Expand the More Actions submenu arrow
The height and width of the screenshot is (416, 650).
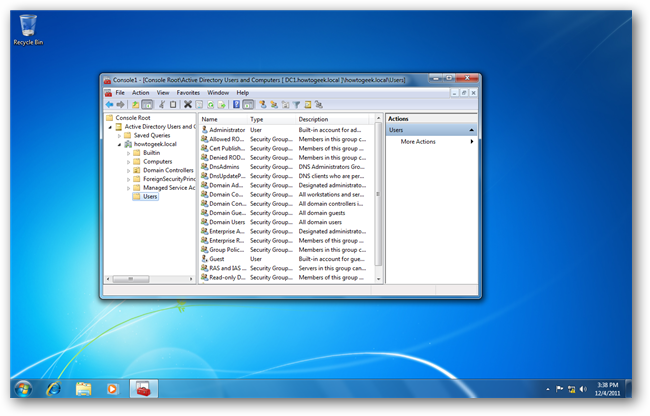coord(471,142)
